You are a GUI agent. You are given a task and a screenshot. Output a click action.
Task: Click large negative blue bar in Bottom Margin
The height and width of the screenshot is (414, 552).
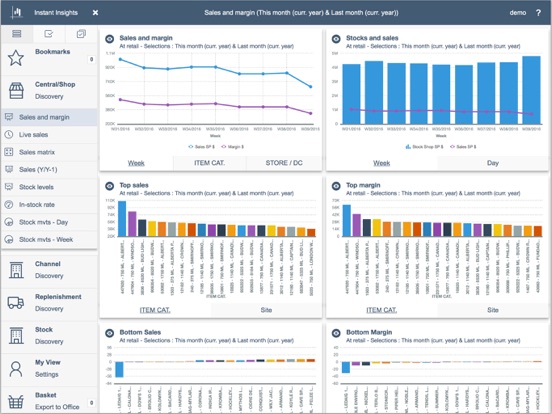346,367
